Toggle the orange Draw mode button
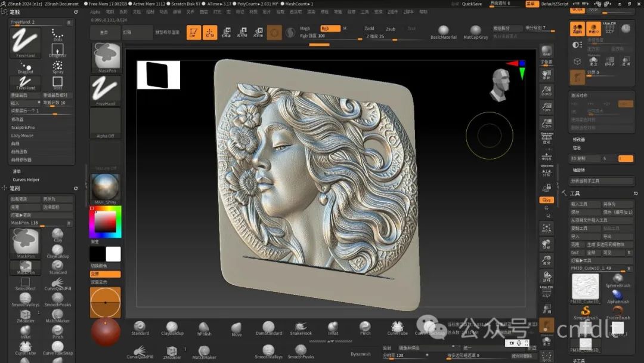Screen dimensions: 644x363 click(209, 32)
